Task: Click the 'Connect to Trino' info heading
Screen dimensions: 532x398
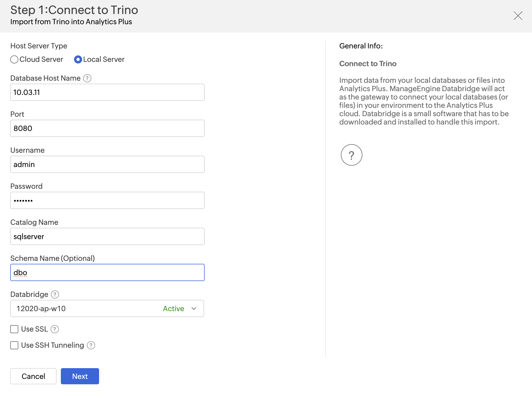Action: click(368, 64)
